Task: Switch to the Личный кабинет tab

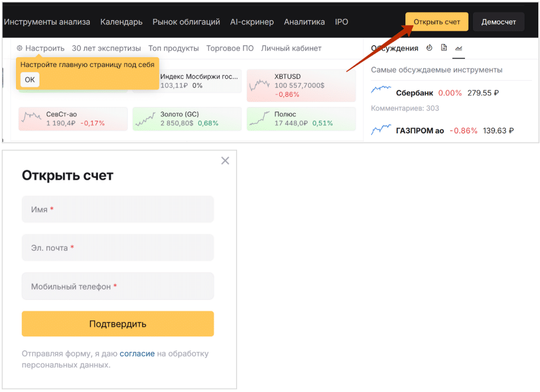Action: click(x=291, y=49)
